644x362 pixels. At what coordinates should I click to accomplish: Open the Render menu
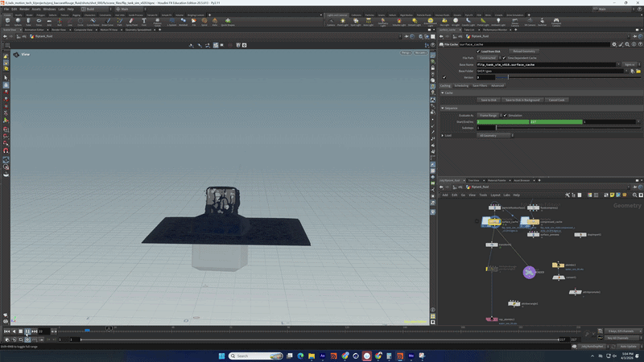[x=26, y=9]
